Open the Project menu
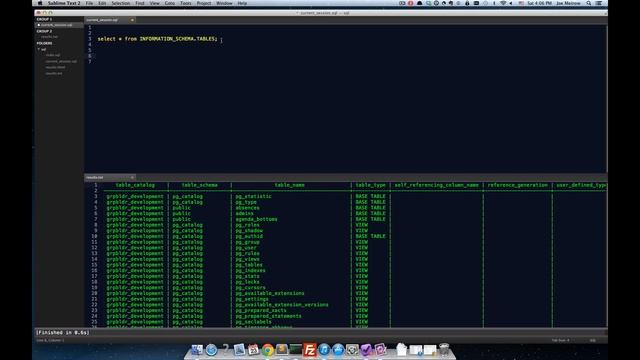The image size is (640, 360). click(x=204, y=3)
